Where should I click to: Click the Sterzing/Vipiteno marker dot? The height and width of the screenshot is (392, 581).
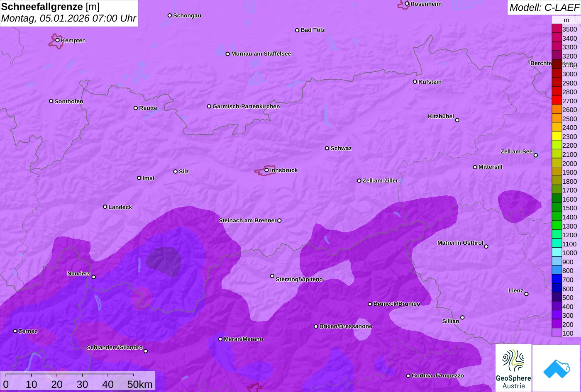click(272, 276)
